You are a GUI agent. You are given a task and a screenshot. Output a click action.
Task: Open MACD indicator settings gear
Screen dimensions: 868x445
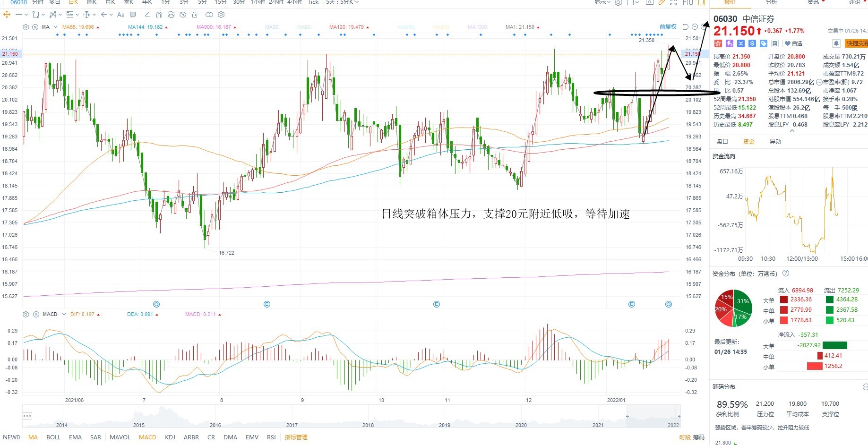pos(26,314)
